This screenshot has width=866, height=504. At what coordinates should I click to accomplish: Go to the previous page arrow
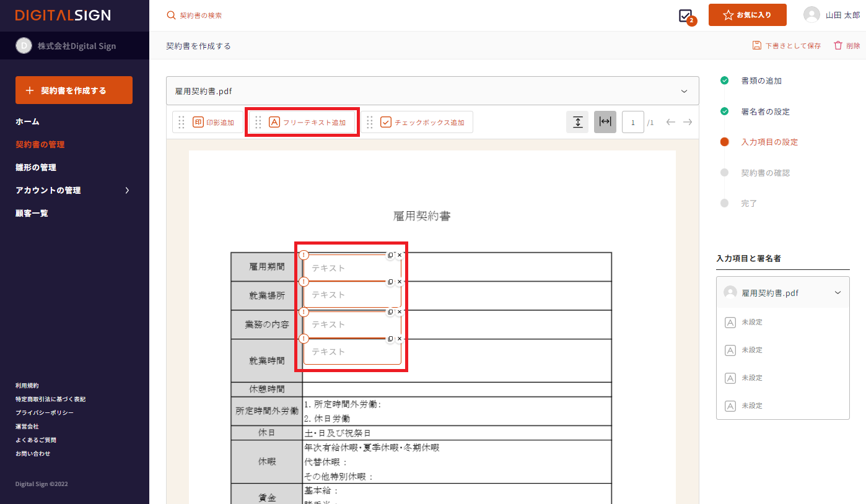(670, 122)
